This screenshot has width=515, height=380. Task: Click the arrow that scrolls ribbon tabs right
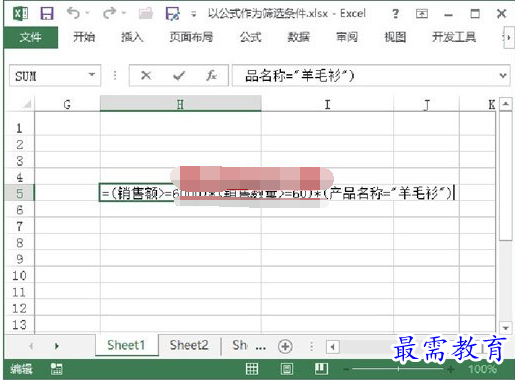[x=509, y=38]
